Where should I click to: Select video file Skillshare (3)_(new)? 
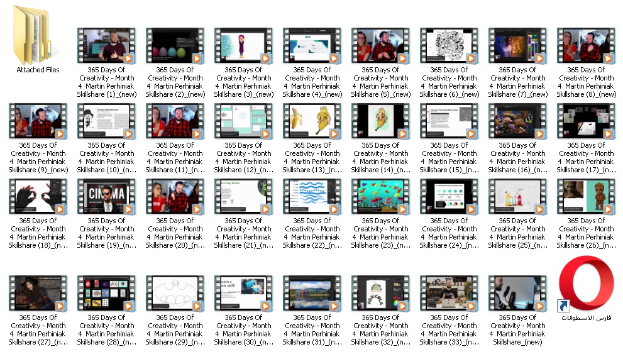pos(243,46)
